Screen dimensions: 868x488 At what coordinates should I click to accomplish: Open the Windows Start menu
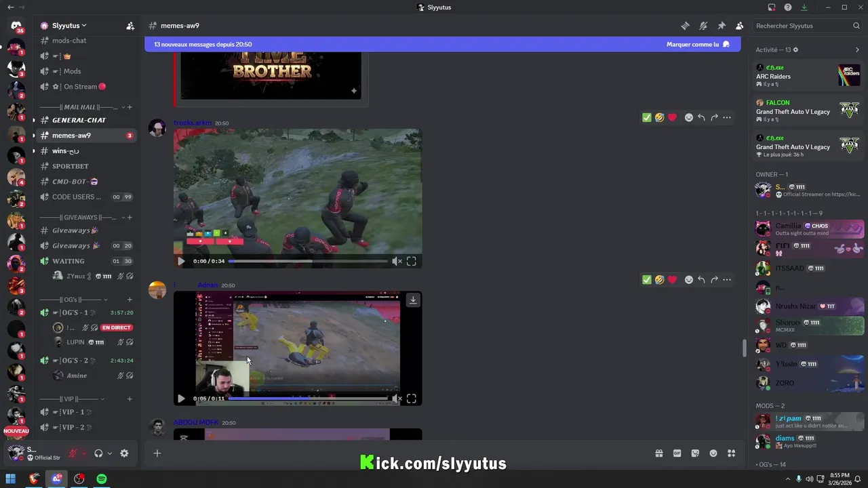pyautogui.click(x=11, y=479)
